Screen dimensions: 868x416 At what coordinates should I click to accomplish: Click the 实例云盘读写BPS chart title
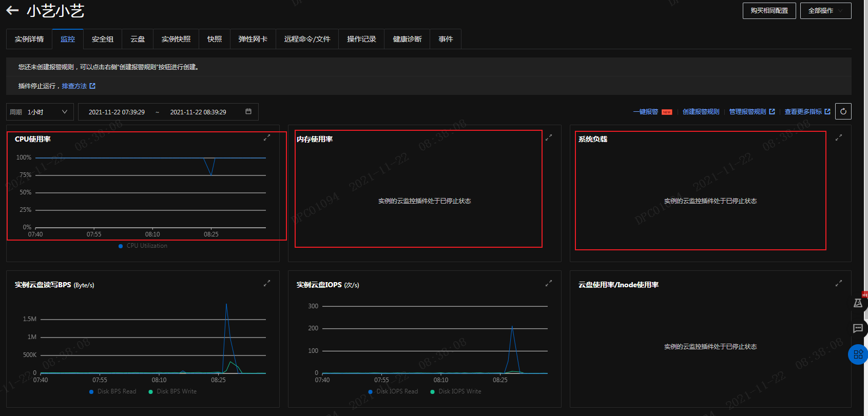point(54,285)
